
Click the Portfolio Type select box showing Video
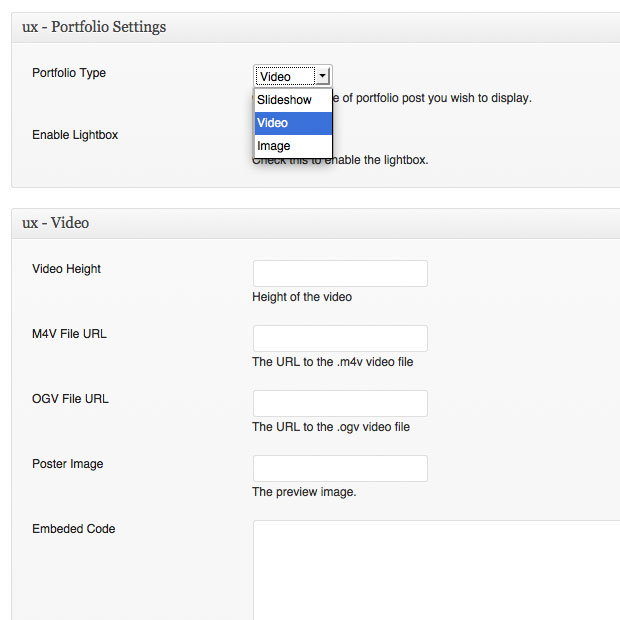(x=285, y=76)
